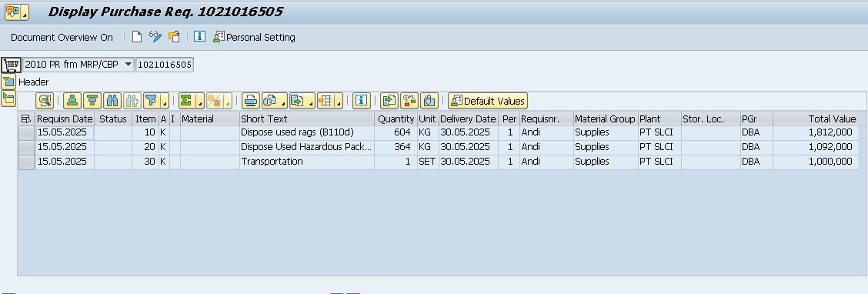This screenshot has width=868, height=294.
Task: Click the info icon in grid toolbar
Action: (362, 101)
